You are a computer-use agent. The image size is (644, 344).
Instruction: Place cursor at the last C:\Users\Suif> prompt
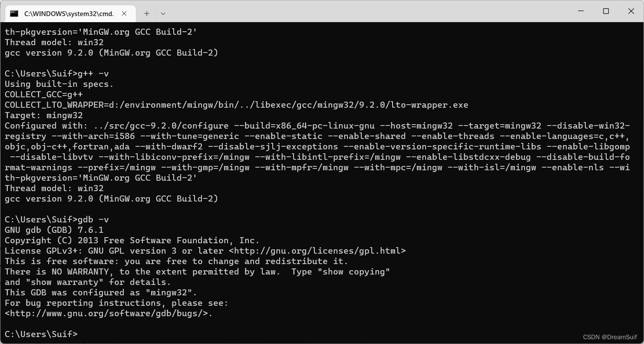tap(41, 334)
